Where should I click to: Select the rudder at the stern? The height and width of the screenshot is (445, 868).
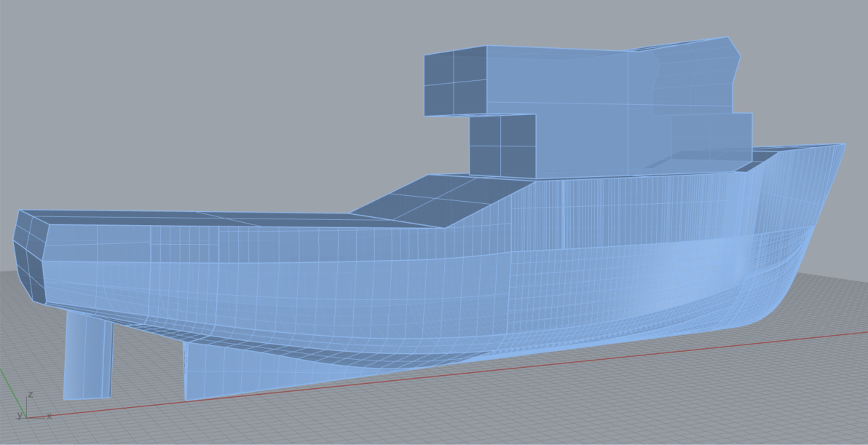(87, 357)
